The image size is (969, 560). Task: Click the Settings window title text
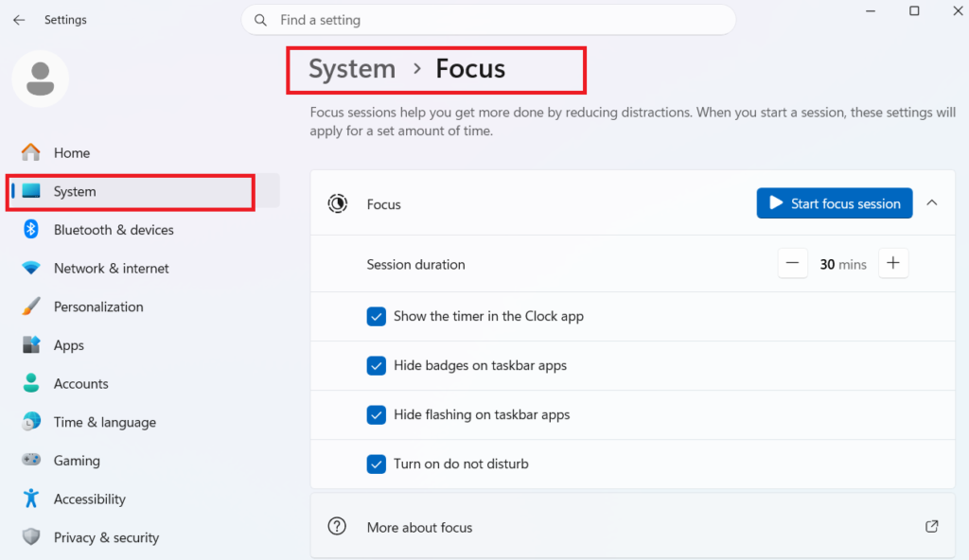click(x=65, y=20)
